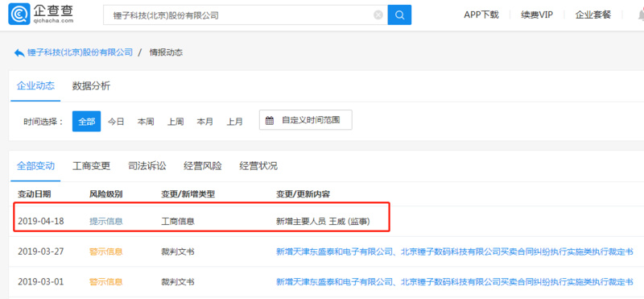Select the 上周 time filter
This screenshot has height=299, width=644.
click(175, 122)
